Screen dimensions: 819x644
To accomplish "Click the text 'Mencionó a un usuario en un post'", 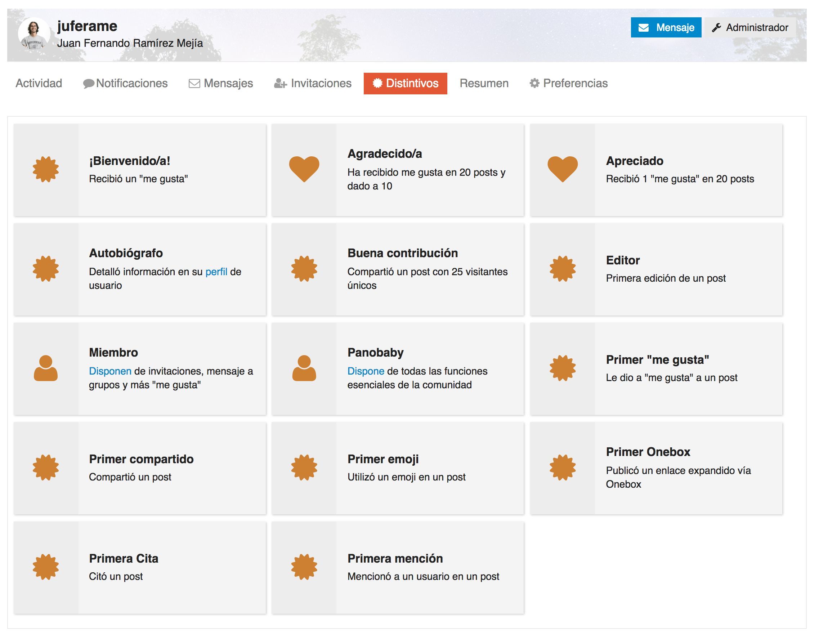I will (424, 577).
